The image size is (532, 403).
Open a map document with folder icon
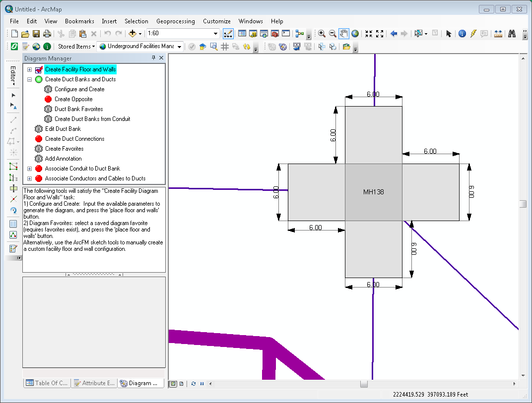(x=25, y=34)
